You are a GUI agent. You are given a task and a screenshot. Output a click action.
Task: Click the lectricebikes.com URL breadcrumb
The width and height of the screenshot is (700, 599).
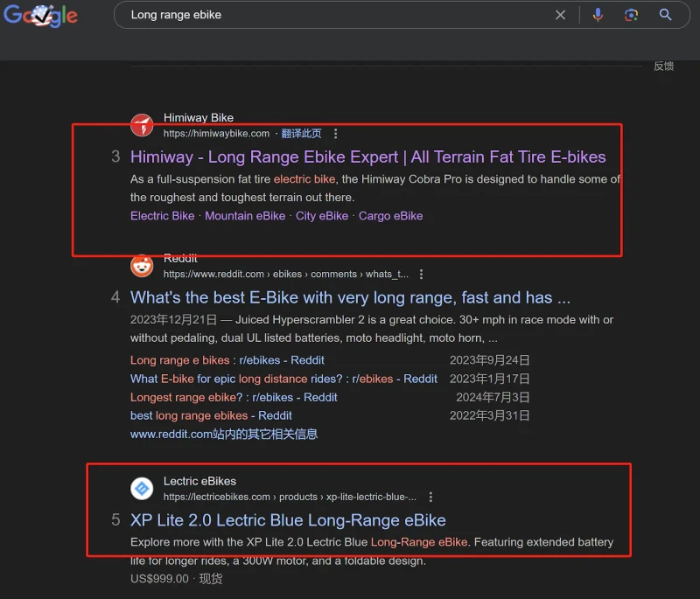[x=290, y=497]
